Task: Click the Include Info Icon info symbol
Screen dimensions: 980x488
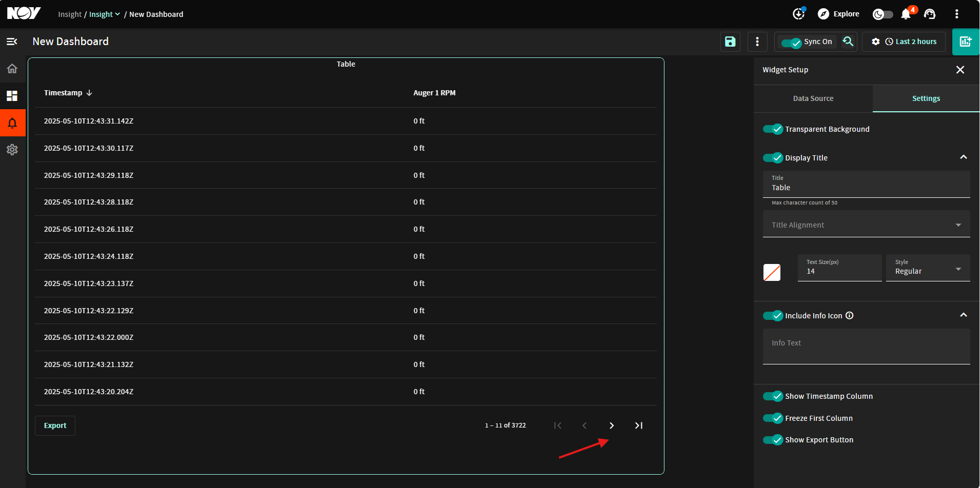Action: click(x=850, y=315)
